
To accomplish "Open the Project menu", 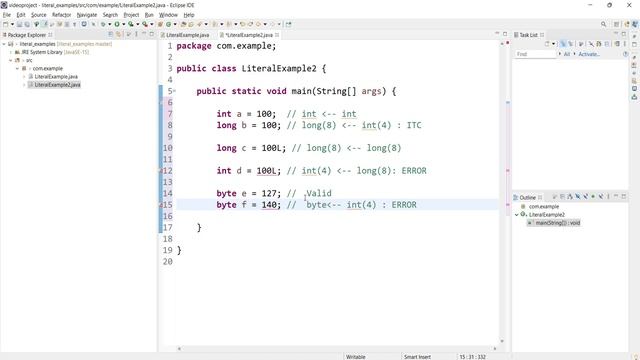I will pos(131,15).
